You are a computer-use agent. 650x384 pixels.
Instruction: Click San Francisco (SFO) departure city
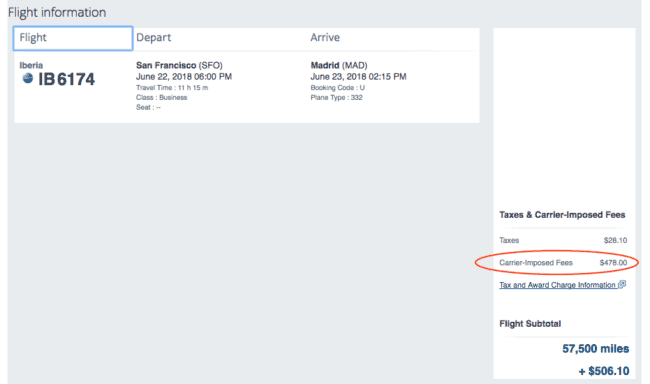[x=179, y=65]
